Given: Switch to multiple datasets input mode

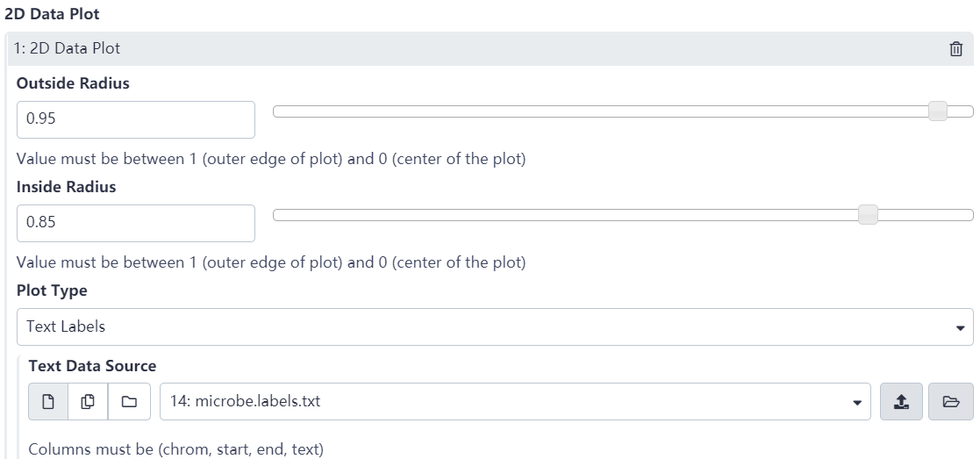Looking at the screenshot, I should pyautogui.click(x=89, y=402).
